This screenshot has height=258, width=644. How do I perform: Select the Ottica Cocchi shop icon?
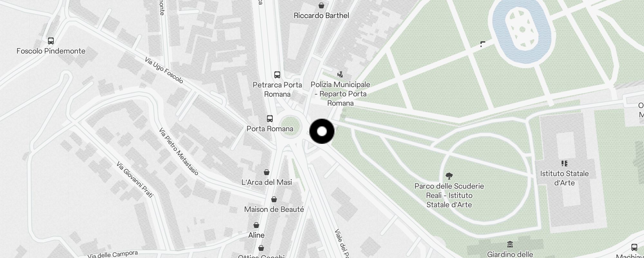point(261,248)
